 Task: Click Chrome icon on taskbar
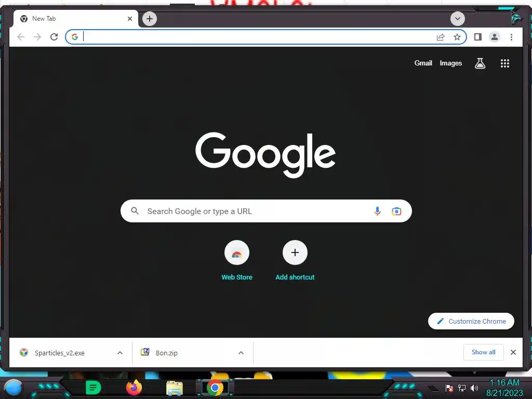pos(215,388)
